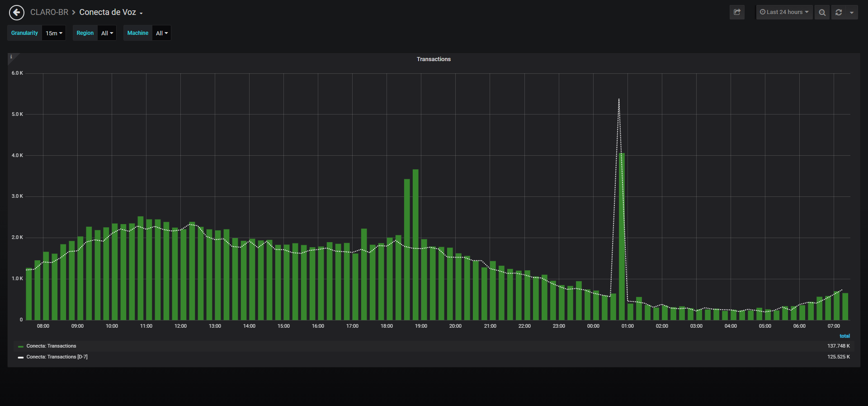Open the refresh interval dropdown arrow
868x406 pixels.
pos(852,12)
